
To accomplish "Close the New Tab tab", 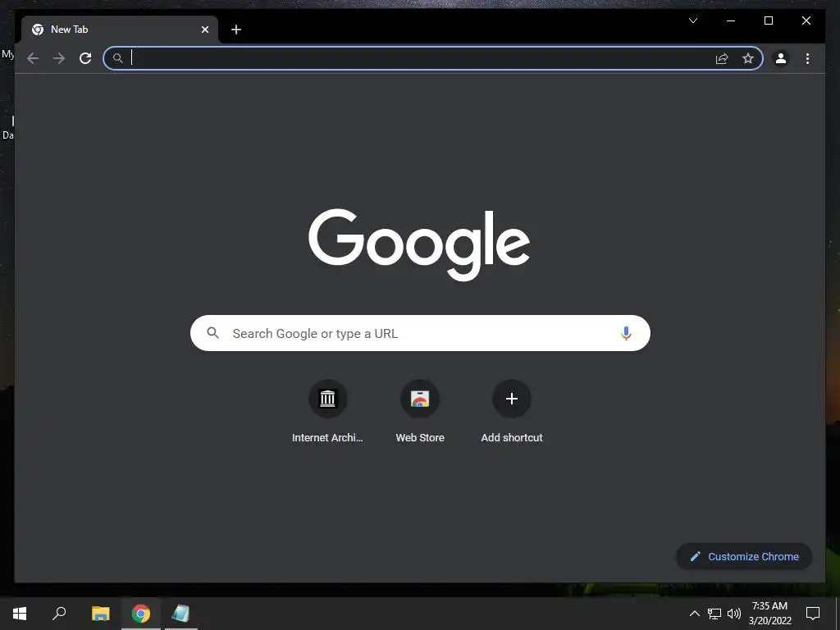I will 204,30.
